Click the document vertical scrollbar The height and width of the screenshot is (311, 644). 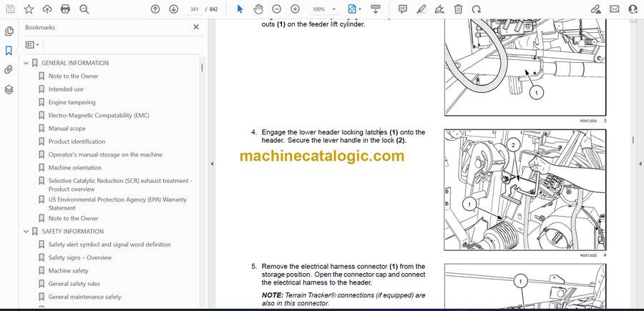click(633, 140)
